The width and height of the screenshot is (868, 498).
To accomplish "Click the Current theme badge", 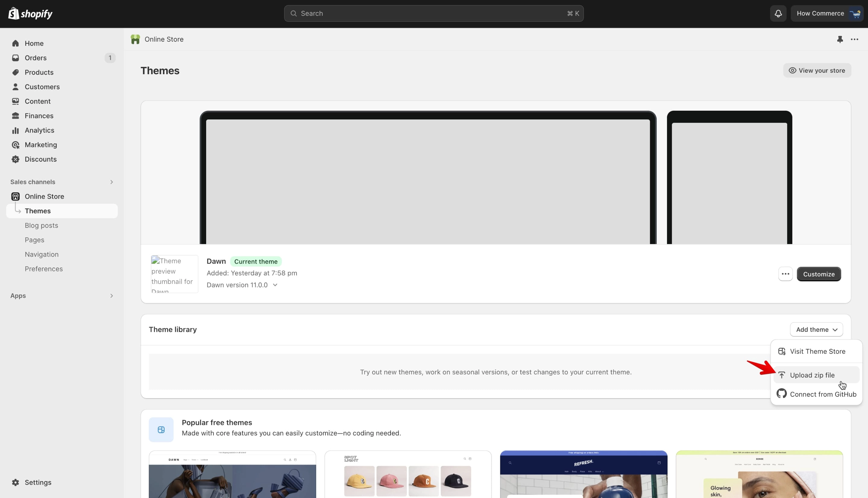I will 256,261.
